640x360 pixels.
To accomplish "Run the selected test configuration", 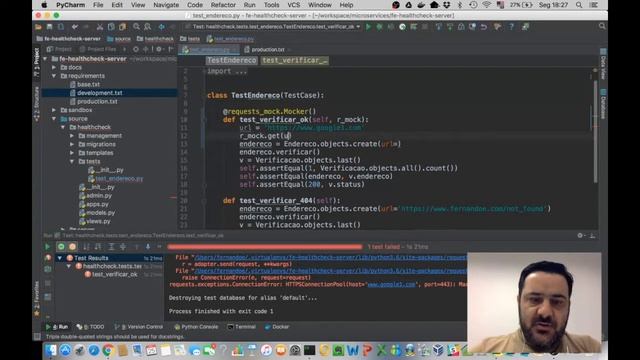I will coord(369,27).
